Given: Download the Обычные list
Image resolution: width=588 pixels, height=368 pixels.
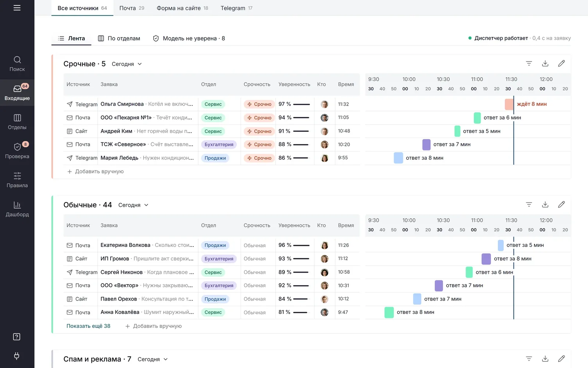Looking at the screenshot, I should coord(545,205).
